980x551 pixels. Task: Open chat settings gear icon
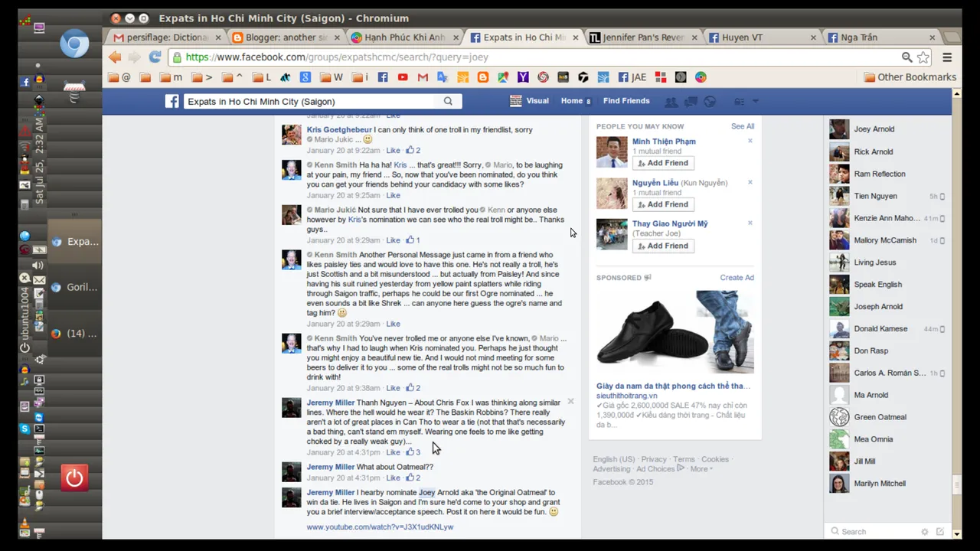(925, 532)
